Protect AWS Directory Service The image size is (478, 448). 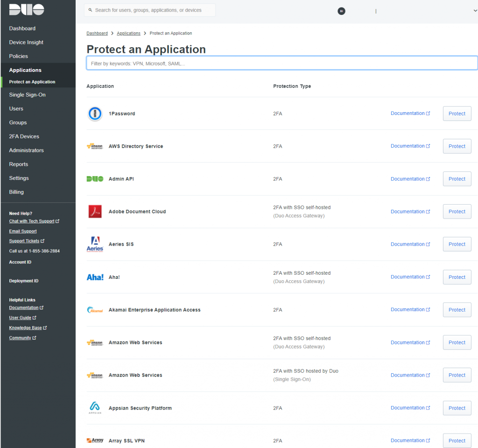[x=457, y=146]
